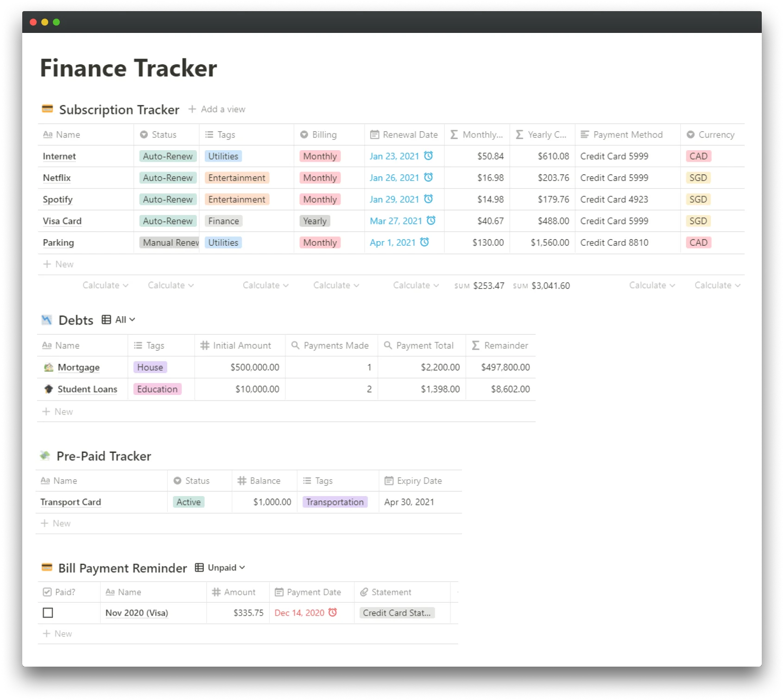Screen dimensions: 784x700
Task: Click table view icon next to Unpaid
Action: pos(199,567)
